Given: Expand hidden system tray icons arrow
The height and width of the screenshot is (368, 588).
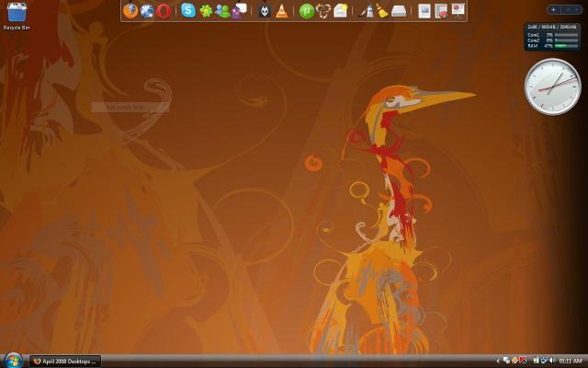Looking at the screenshot, I should point(498,361).
